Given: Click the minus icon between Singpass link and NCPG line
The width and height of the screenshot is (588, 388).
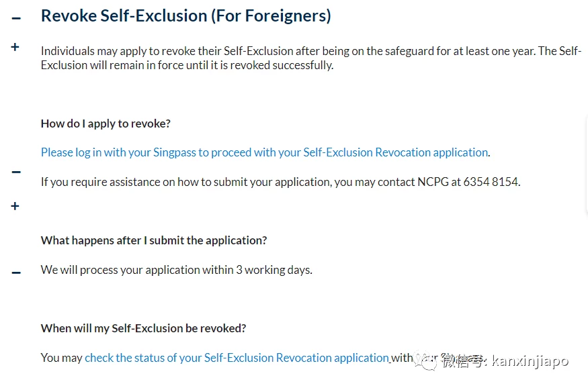Looking at the screenshot, I should click(x=16, y=172).
